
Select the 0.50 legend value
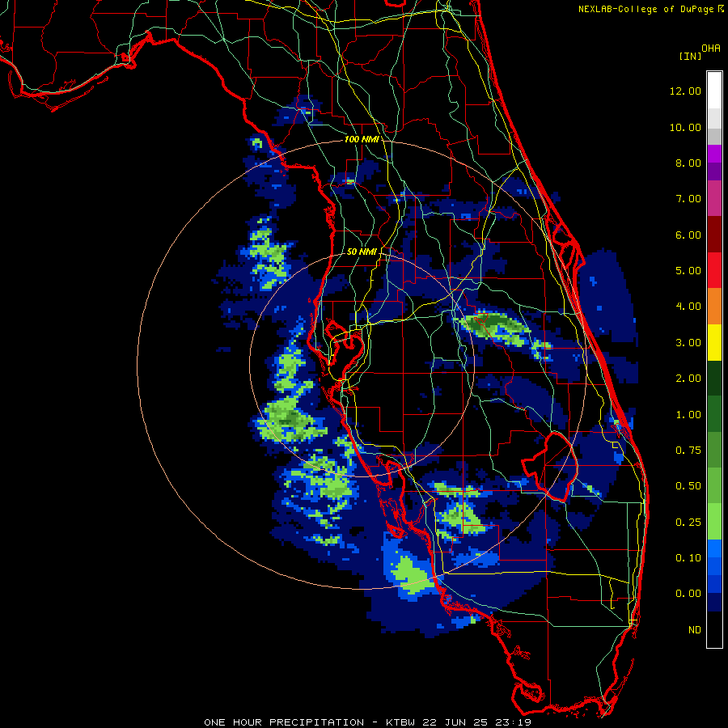pos(688,486)
